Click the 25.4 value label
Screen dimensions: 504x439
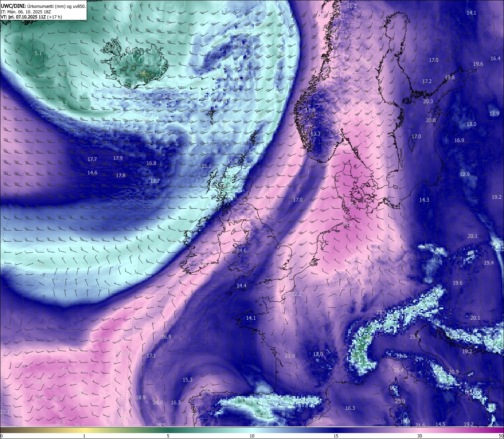pos(398,370)
